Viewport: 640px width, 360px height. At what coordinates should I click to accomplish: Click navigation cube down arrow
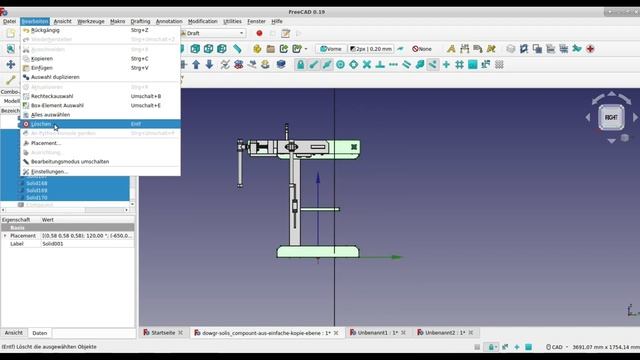(x=611, y=140)
